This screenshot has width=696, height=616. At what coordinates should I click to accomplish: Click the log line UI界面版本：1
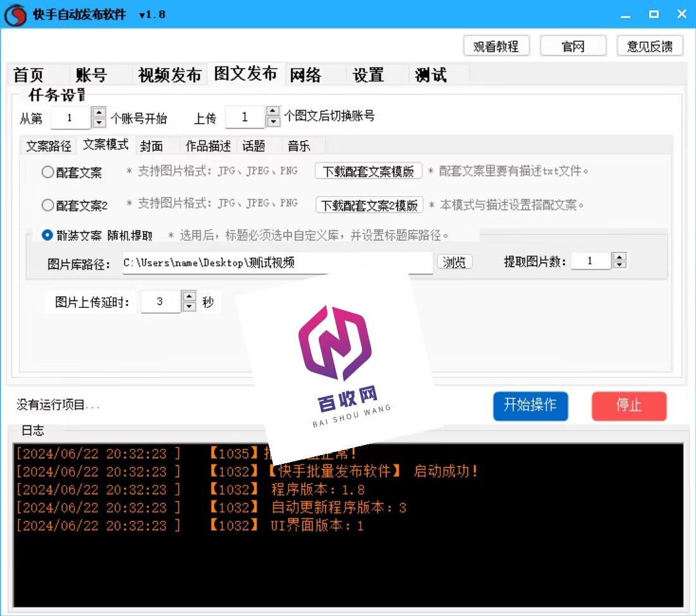coord(190,526)
